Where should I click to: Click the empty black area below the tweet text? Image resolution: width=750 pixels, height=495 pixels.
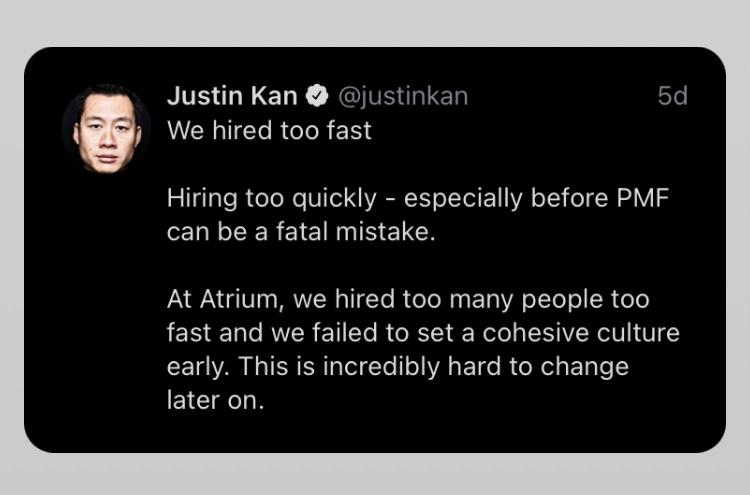[450, 430]
